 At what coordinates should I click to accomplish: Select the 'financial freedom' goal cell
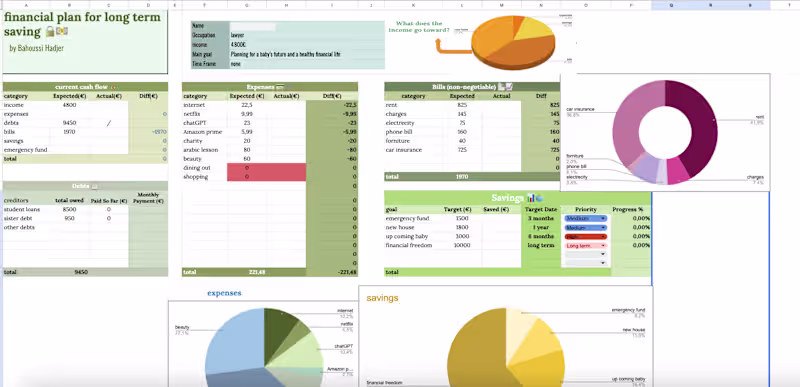tap(413, 245)
